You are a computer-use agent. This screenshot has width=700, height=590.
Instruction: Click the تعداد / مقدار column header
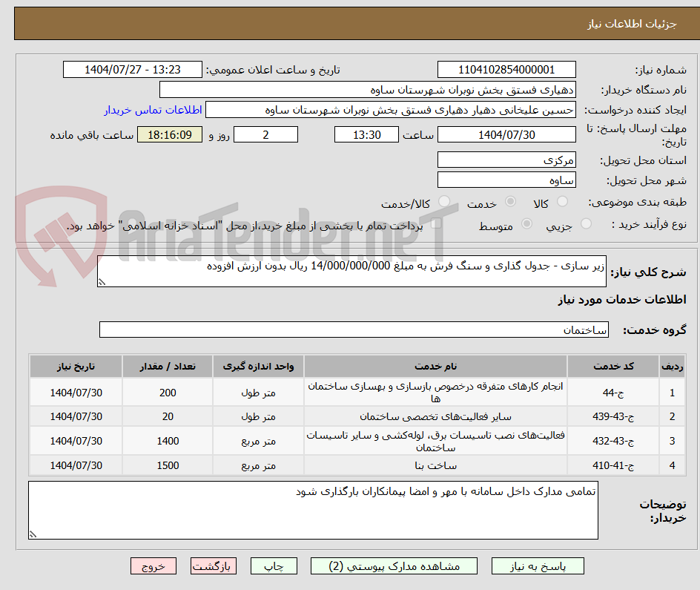click(167, 366)
